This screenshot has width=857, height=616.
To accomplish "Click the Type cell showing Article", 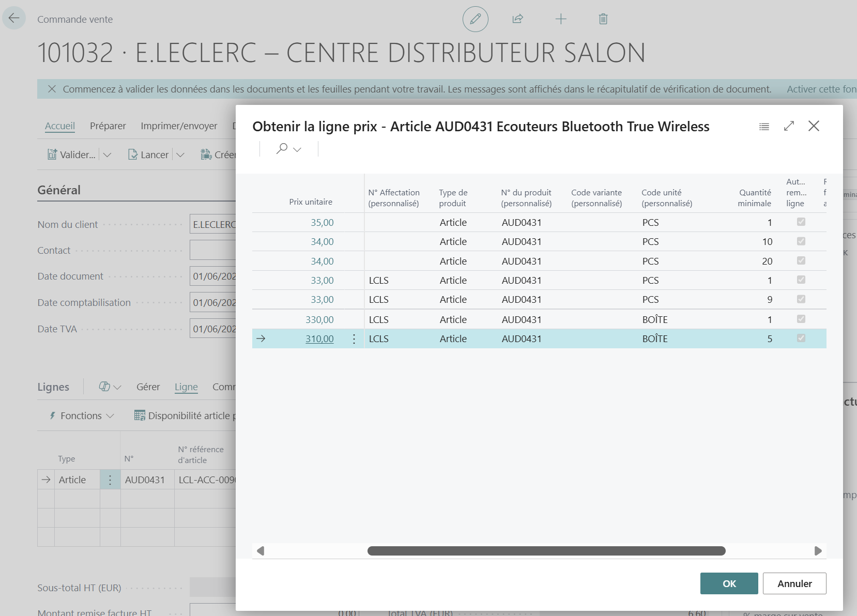I will coord(76,480).
